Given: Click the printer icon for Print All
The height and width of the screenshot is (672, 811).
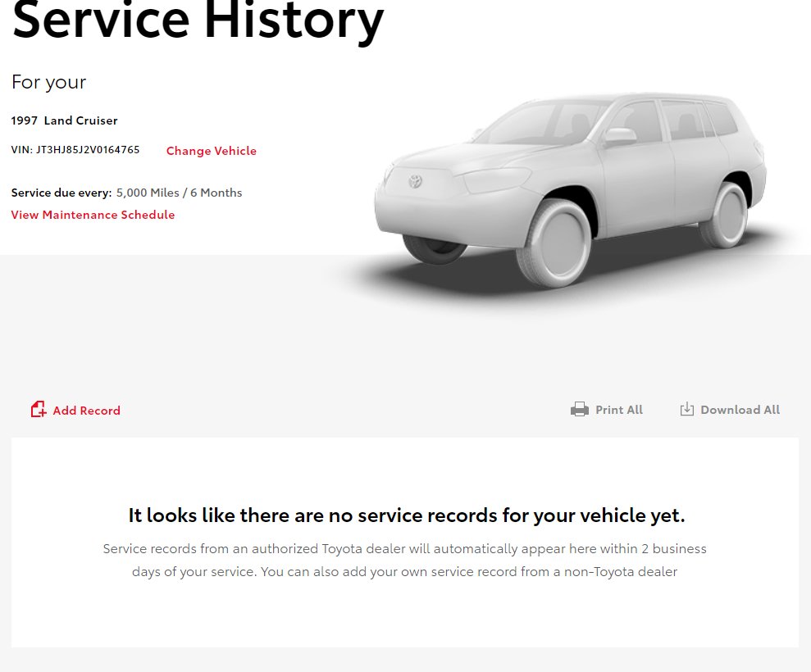Looking at the screenshot, I should pyautogui.click(x=579, y=410).
